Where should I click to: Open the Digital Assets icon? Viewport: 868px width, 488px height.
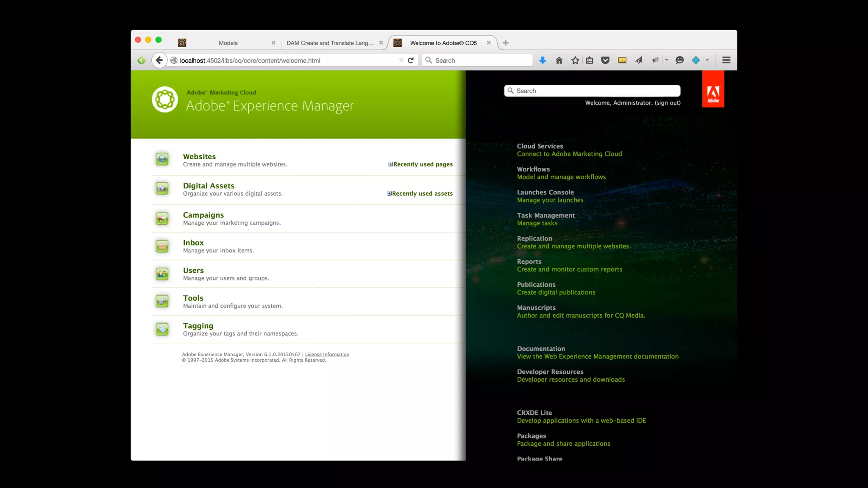(x=162, y=189)
